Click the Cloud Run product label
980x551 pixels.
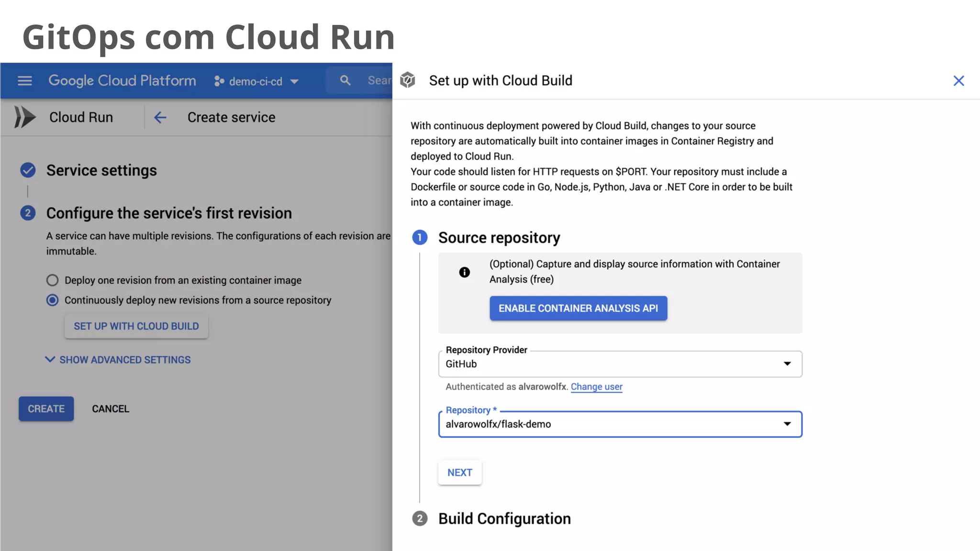pos(81,117)
